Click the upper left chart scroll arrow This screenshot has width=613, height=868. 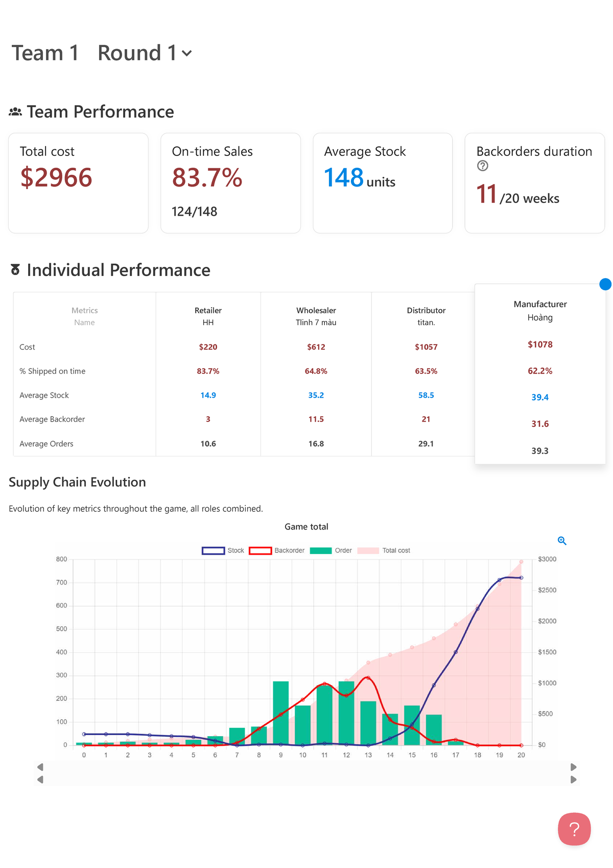[40, 767]
